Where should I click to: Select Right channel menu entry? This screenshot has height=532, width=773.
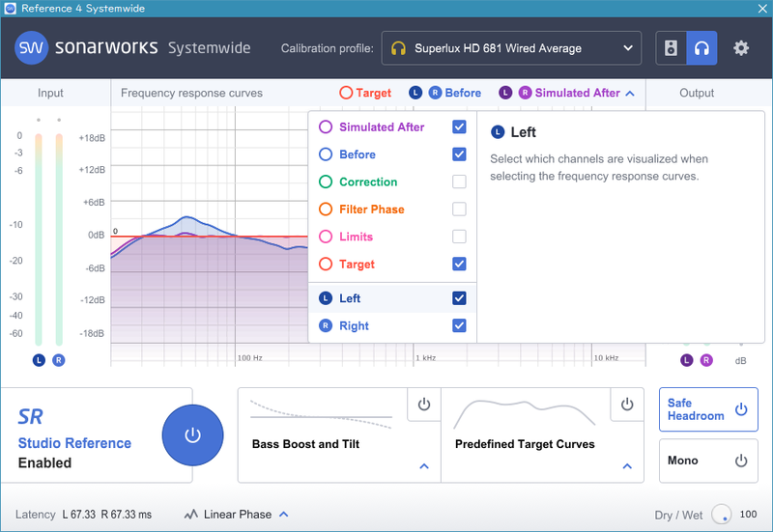tap(392, 325)
